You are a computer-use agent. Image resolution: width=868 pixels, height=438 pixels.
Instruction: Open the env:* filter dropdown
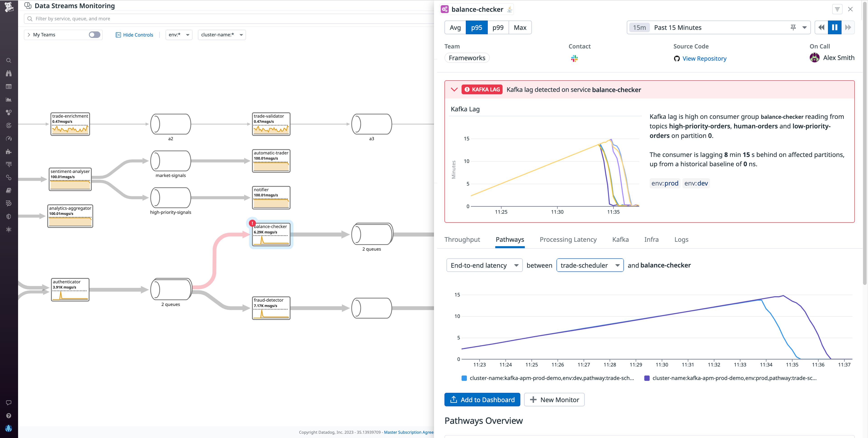point(179,34)
